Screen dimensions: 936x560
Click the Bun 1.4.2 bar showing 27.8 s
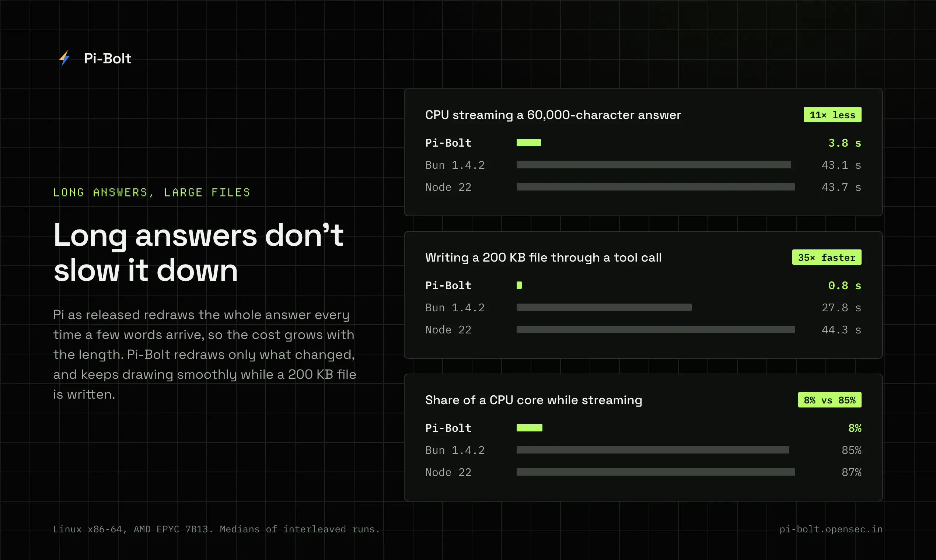pos(604,308)
